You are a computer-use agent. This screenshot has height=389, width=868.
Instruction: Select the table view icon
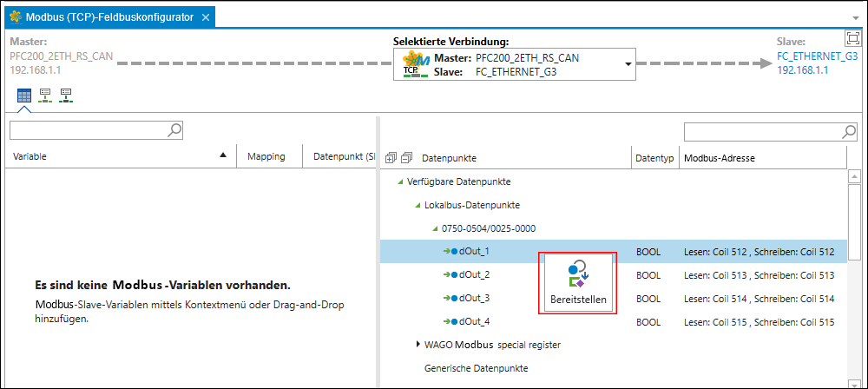[23, 96]
